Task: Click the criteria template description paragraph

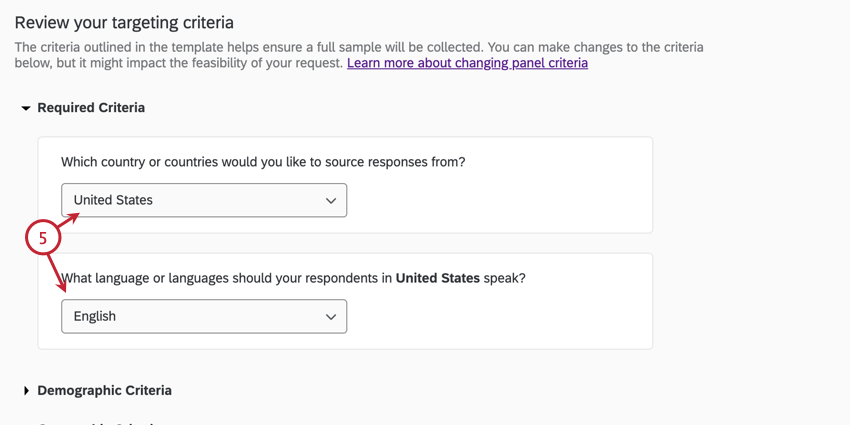Action: point(359,47)
